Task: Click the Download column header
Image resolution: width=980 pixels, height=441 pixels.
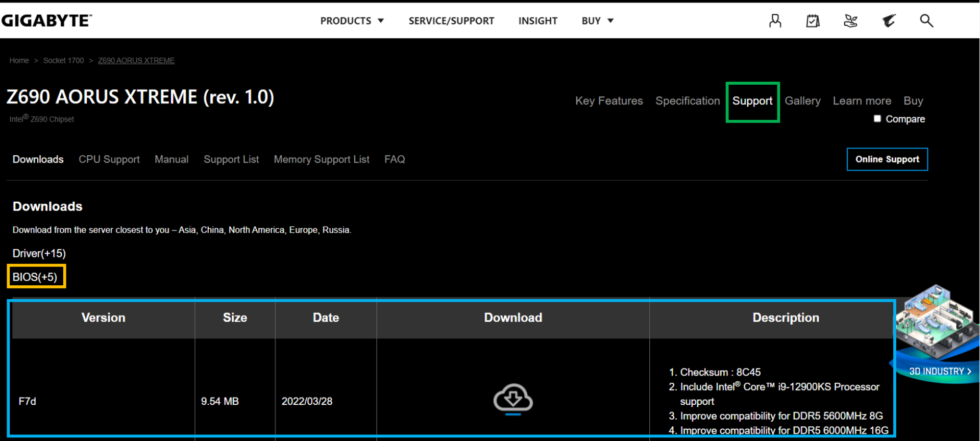Action: tap(513, 317)
